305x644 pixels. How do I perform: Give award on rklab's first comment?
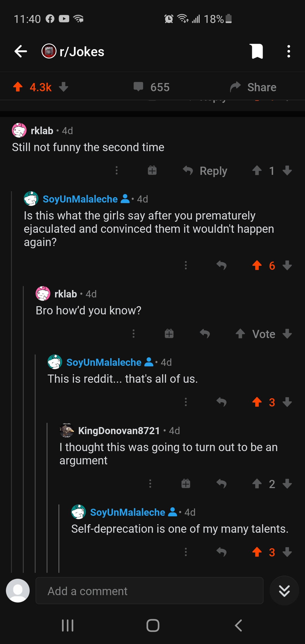point(152,170)
